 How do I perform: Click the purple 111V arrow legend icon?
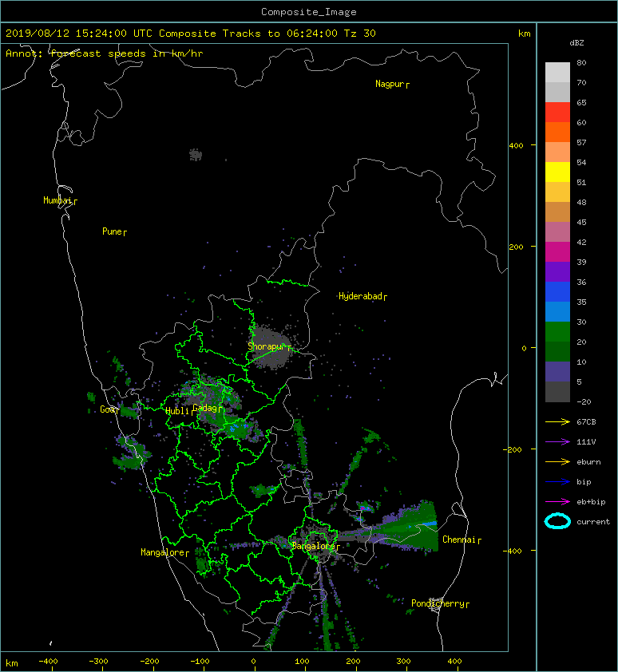point(557,442)
